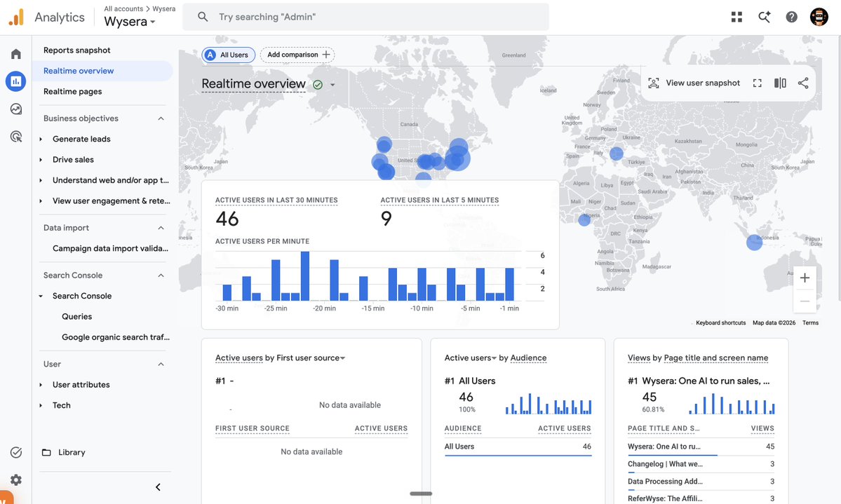Screen dimensions: 841x504
Task: Open the account profile avatar
Action: (819, 17)
